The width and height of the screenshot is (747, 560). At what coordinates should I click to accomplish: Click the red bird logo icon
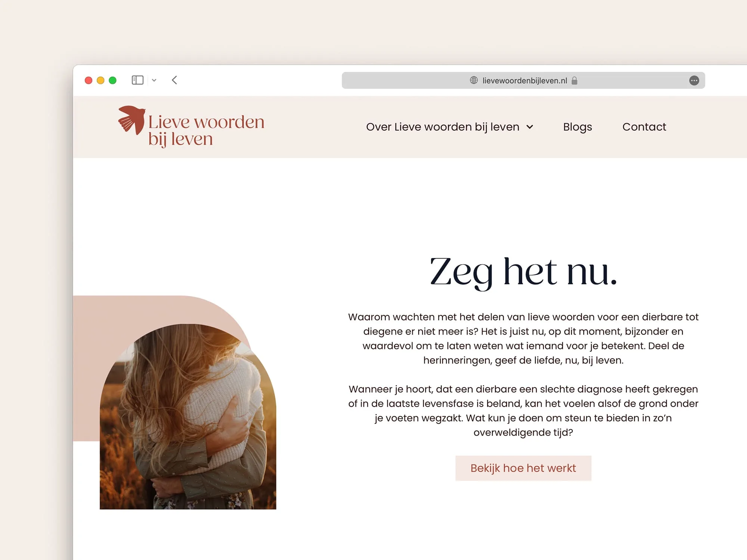point(131,120)
